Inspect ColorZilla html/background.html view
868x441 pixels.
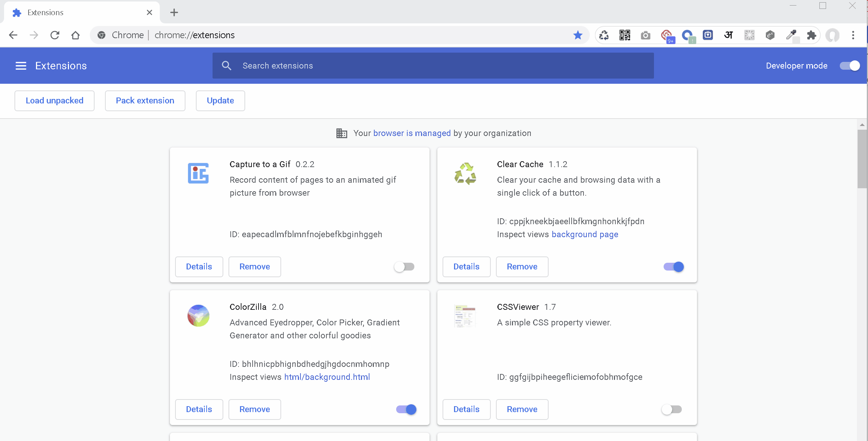(327, 377)
